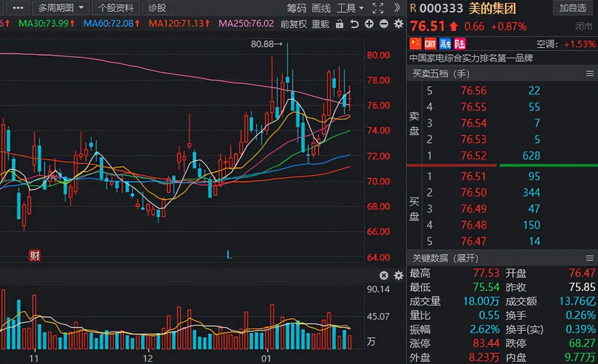Click the 财 financial report marker
The image size is (598, 364).
pos(35,255)
